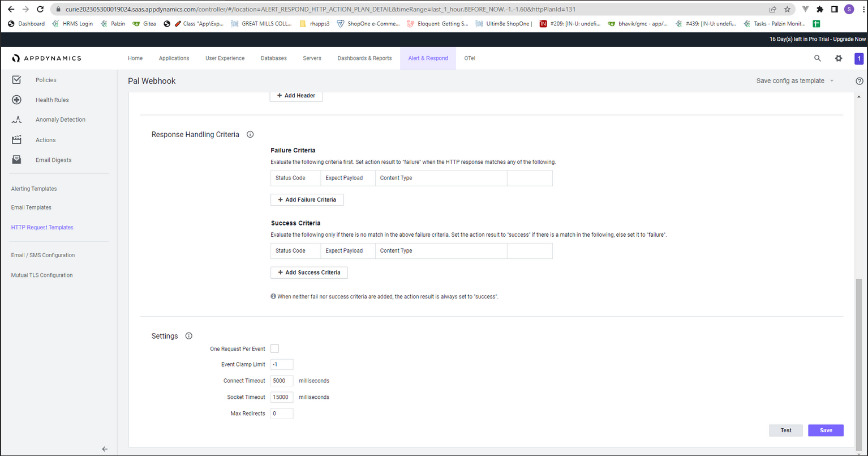The height and width of the screenshot is (456, 868).
Task: Open the settings gear icon
Action: click(x=839, y=58)
